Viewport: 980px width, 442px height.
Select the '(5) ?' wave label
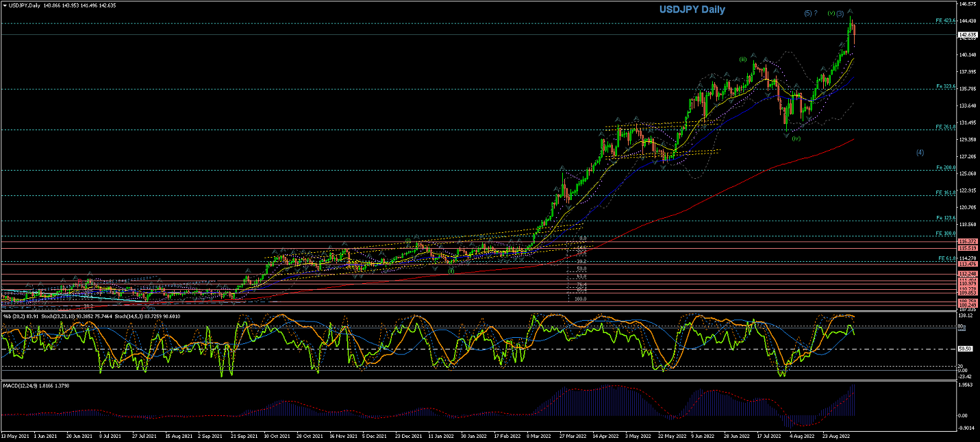coord(810,13)
